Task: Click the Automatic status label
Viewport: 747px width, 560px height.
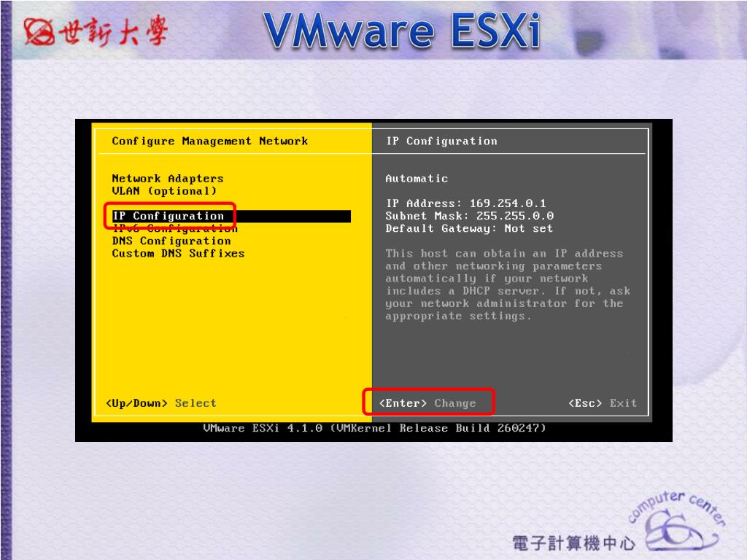Action: pyautogui.click(x=417, y=179)
